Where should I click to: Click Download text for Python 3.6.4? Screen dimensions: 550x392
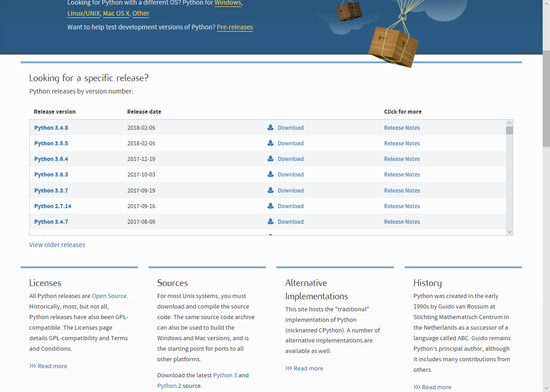[291, 159]
